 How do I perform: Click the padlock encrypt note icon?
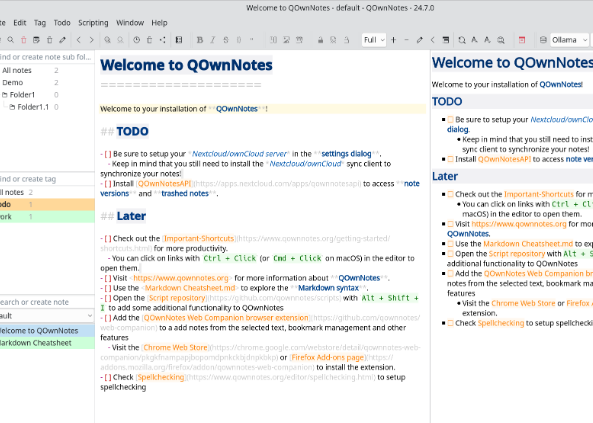[x=320, y=40]
